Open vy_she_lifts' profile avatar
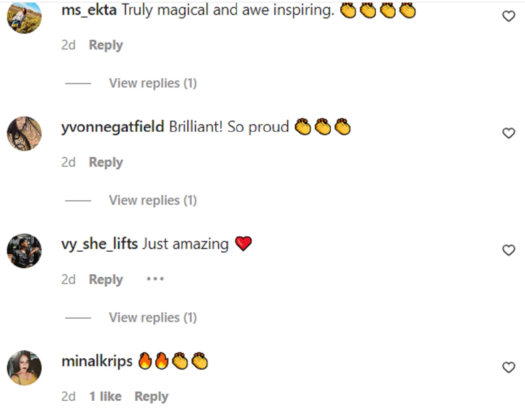This screenshot has height=420, width=525. [x=24, y=251]
